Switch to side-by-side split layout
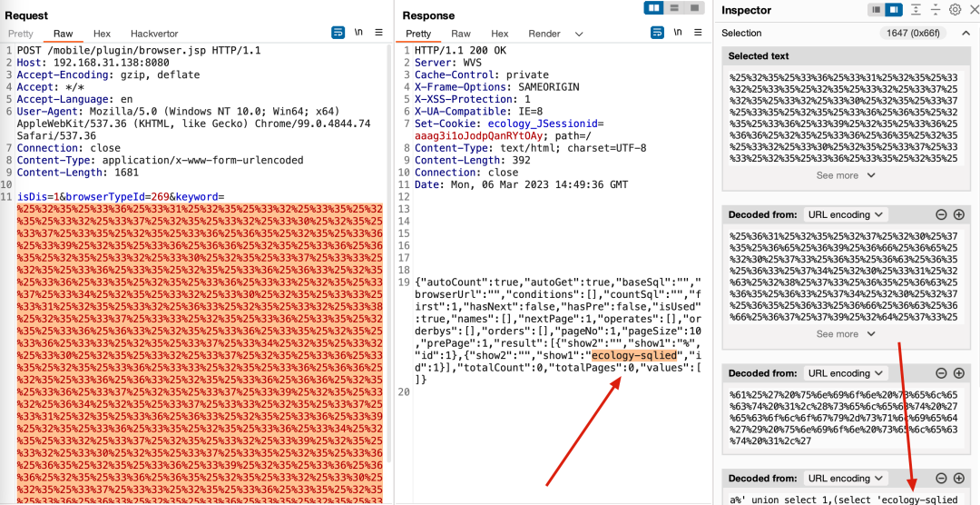The height and width of the screenshot is (505, 980). point(653,8)
